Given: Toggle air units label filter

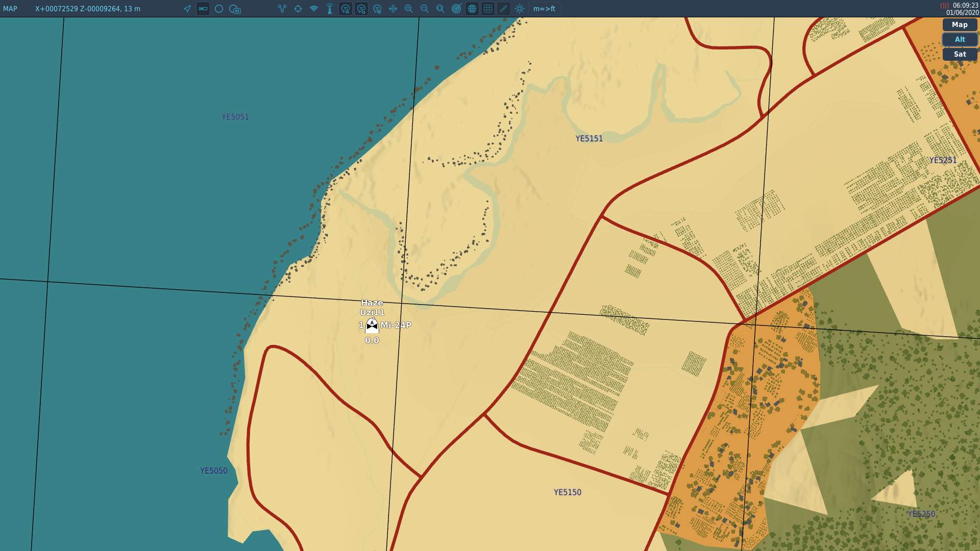Looking at the screenshot, I should coord(346,9).
